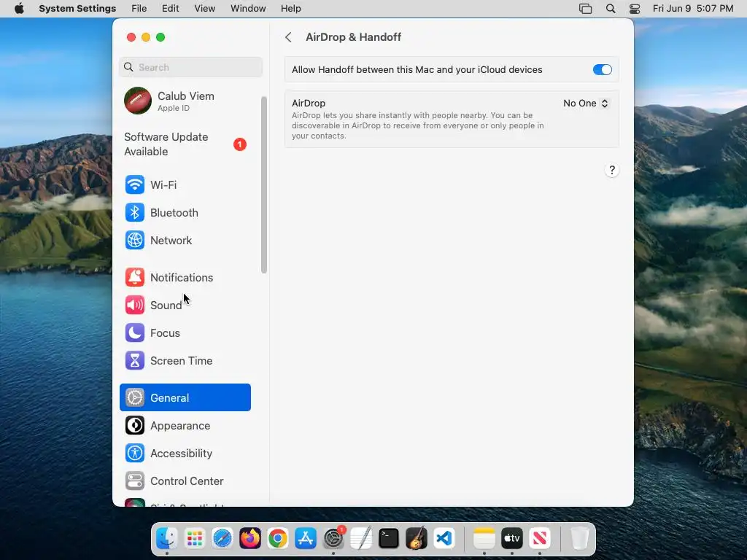Open Notifications settings pane
747x560 pixels.
click(185, 277)
